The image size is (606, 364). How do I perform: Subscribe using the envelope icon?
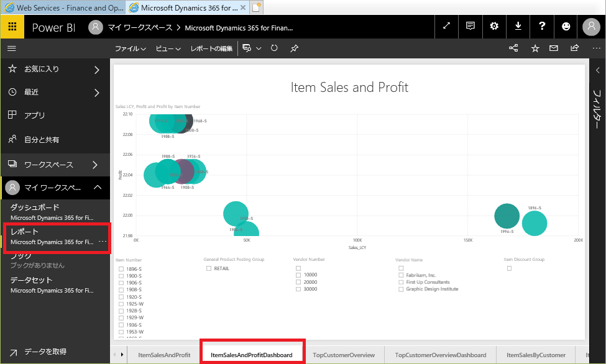[x=554, y=48]
